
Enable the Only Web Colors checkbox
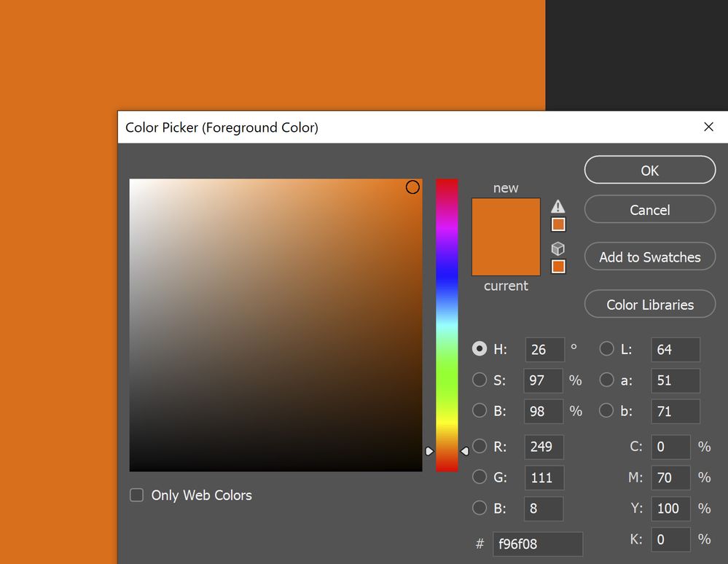(136, 495)
